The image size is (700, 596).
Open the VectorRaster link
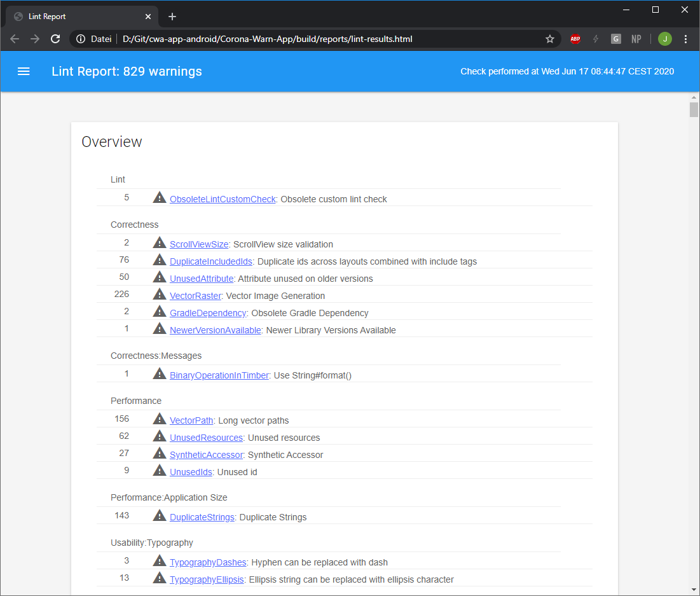[196, 296]
